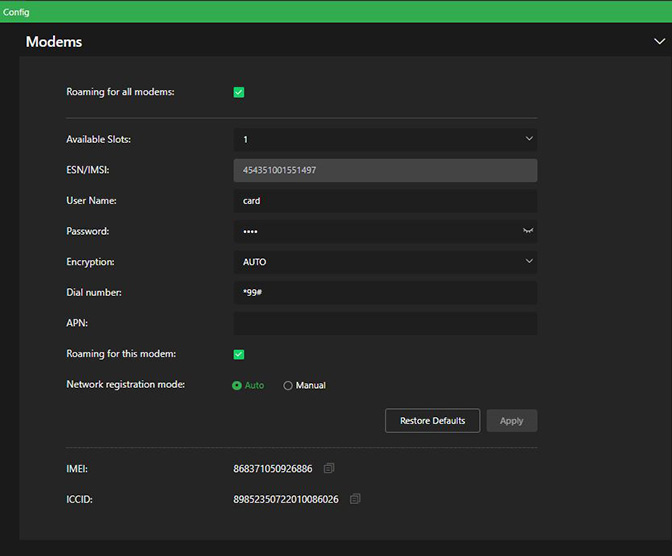Collapse the Modems section chevron
The image size is (672, 556).
[658, 42]
